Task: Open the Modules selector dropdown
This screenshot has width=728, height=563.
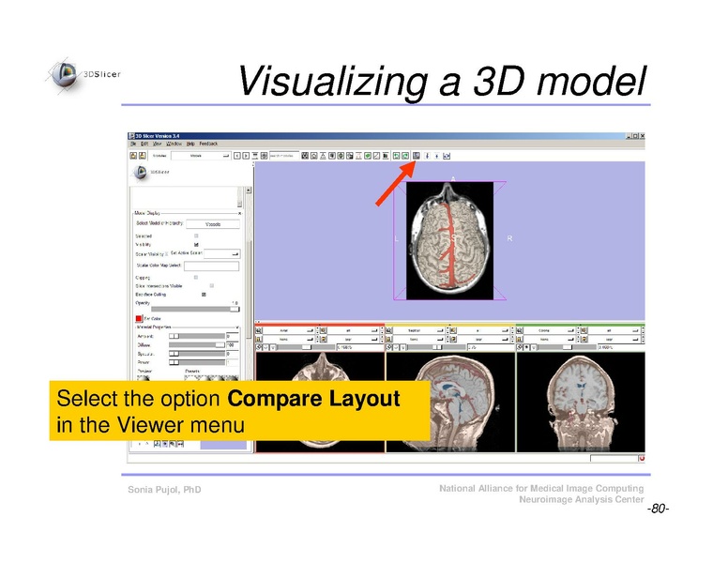Action: 201,156
